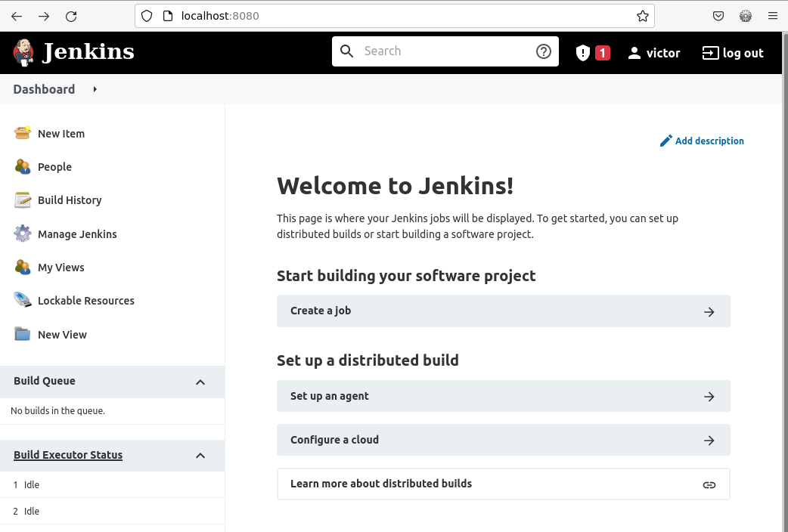Image resolution: width=788 pixels, height=532 pixels.
Task: Click the search help question mark icon
Action: point(543,51)
